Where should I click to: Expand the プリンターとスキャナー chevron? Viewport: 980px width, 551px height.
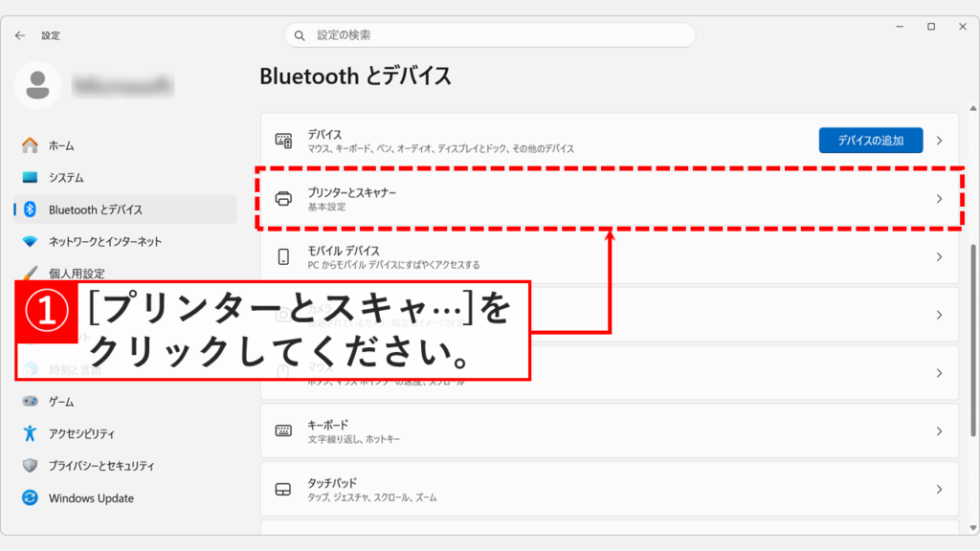[x=940, y=199]
